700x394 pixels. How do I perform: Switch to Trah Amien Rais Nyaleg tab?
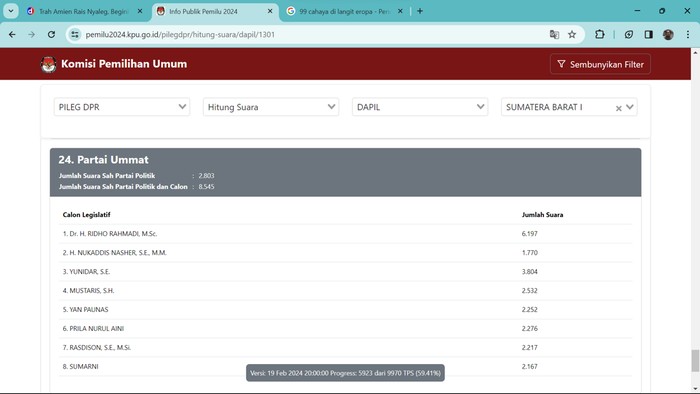tap(83, 12)
